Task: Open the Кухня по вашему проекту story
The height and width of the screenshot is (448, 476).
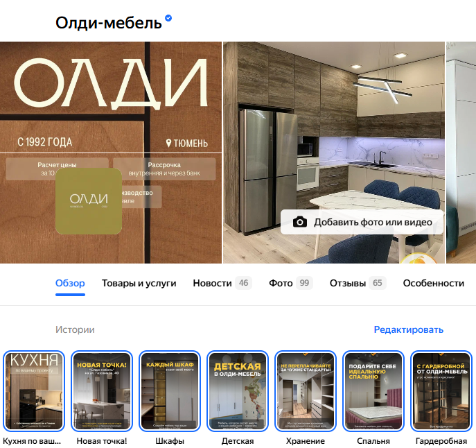Action: point(34,391)
